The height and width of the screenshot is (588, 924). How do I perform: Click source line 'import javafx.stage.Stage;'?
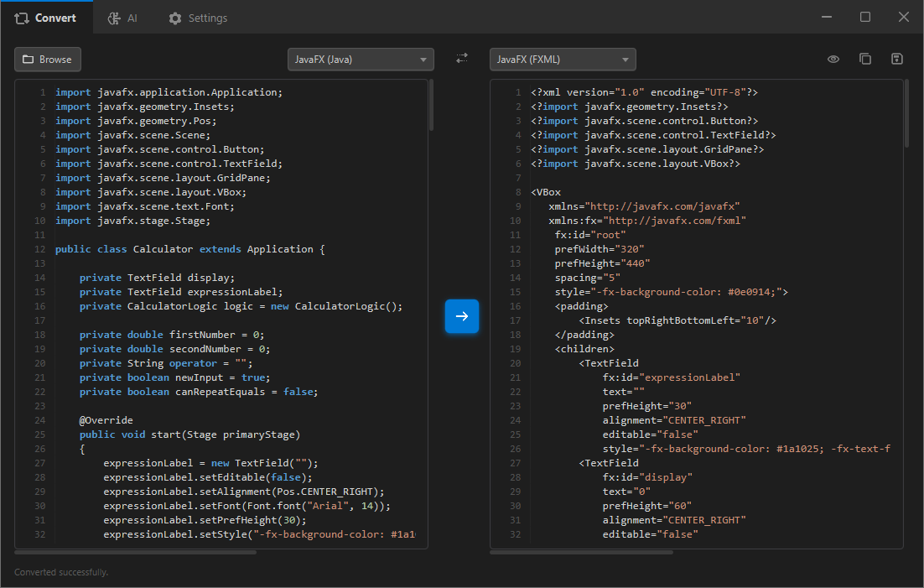click(132, 221)
